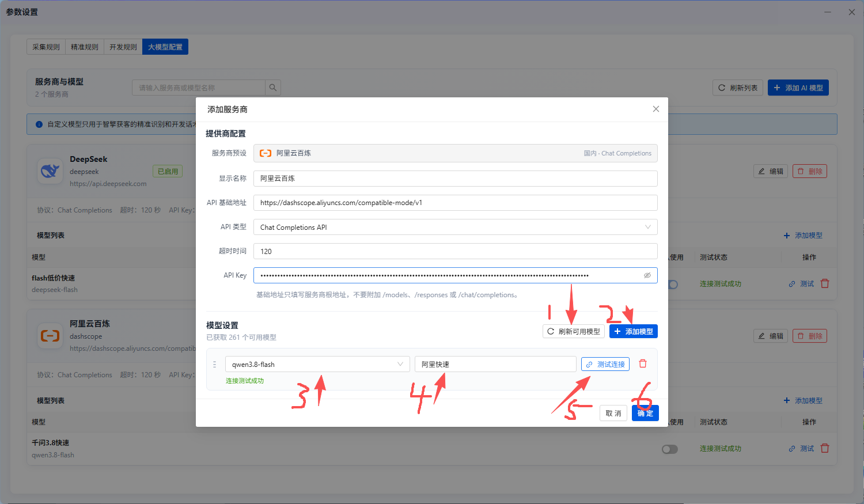This screenshot has height=504, width=864.
Task: Click the info icon in the blue notice banner
Action: (39, 124)
